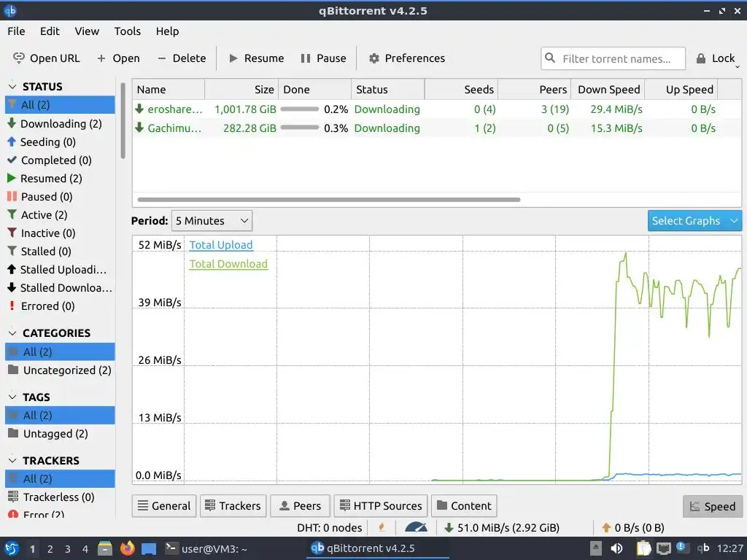Open the Period 5 Minutes dropdown
Screen dimensions: 747x560
(x=212, y=221)
